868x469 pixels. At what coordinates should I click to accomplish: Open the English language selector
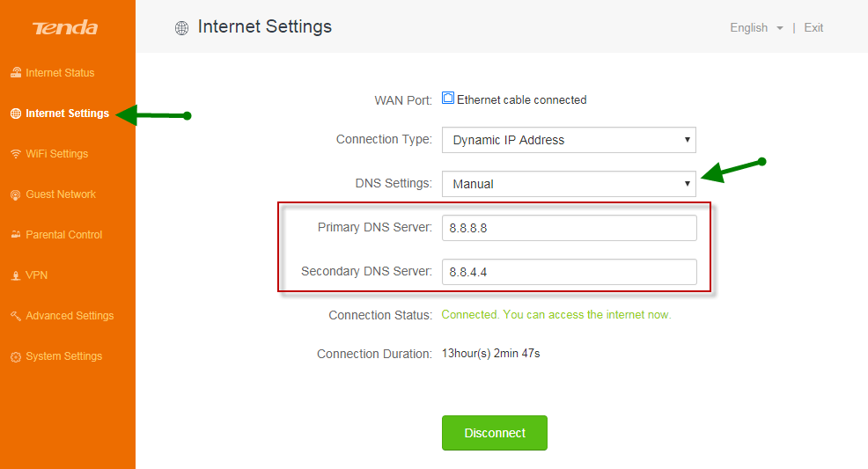tap(756, 27)
